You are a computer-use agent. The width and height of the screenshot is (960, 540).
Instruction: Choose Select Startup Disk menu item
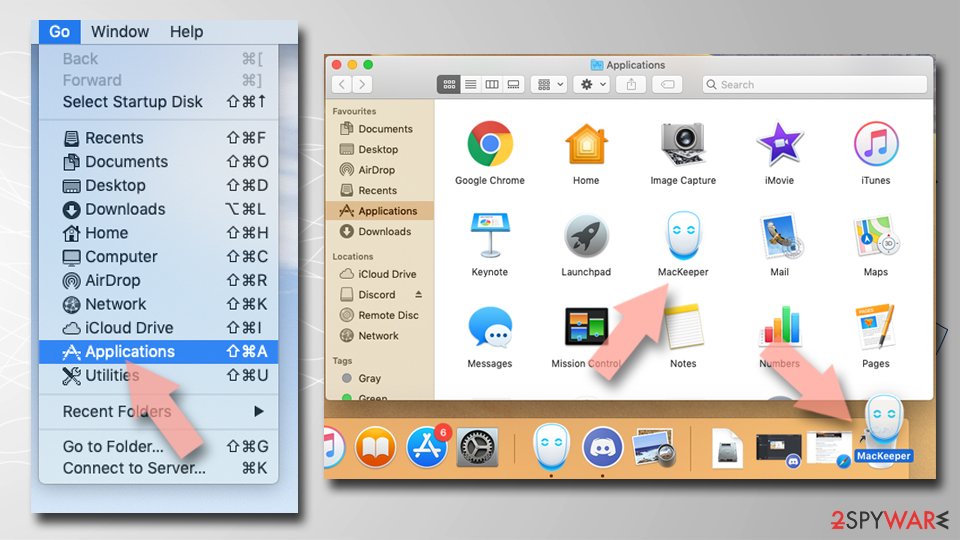158,102
